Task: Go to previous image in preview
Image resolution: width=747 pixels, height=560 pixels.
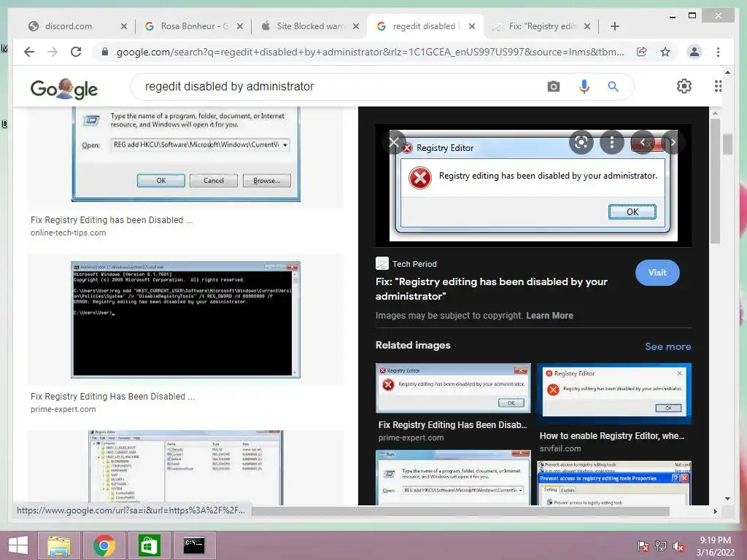Action: [x=643, y=142]
